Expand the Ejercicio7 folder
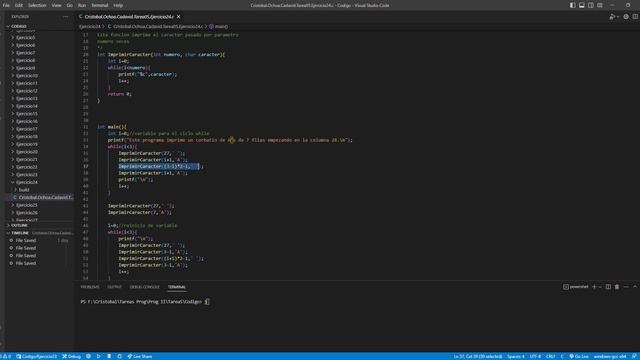This screenshot has width=640, height=360. pos(39,53)
